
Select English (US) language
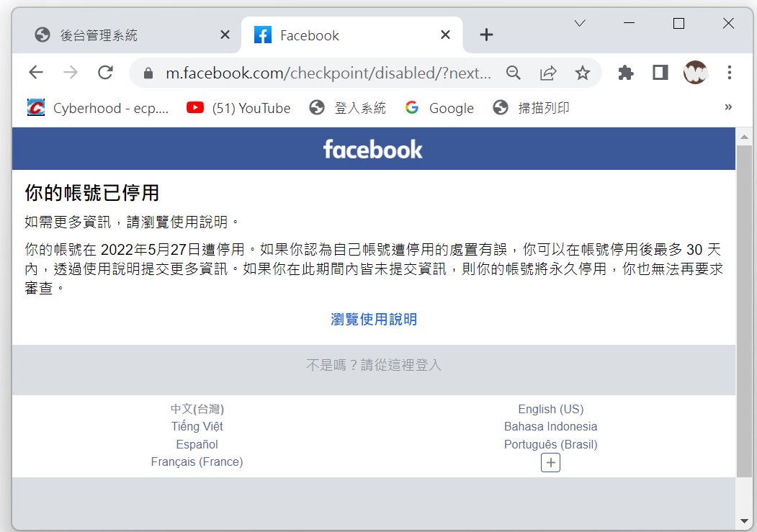[x=550, y=409]
